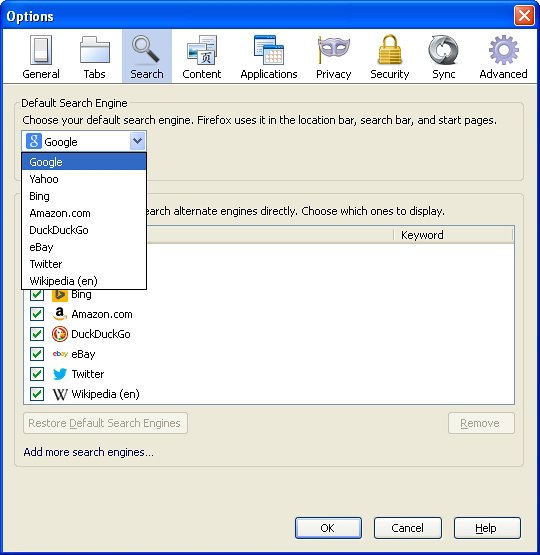Confirm settings with the OK button
Viewport: 540px width, 555px height.
click(x=328, y=528)
